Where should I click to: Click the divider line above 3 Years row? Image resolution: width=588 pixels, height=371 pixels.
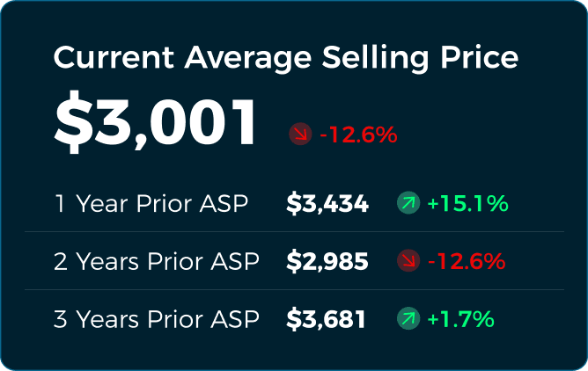coord(294,289)
